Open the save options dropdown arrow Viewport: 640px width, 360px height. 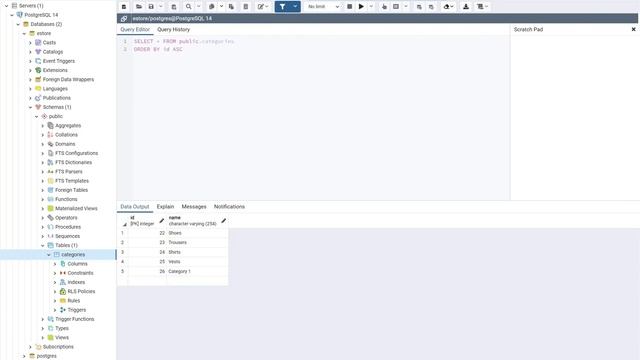tap(160, 7)
